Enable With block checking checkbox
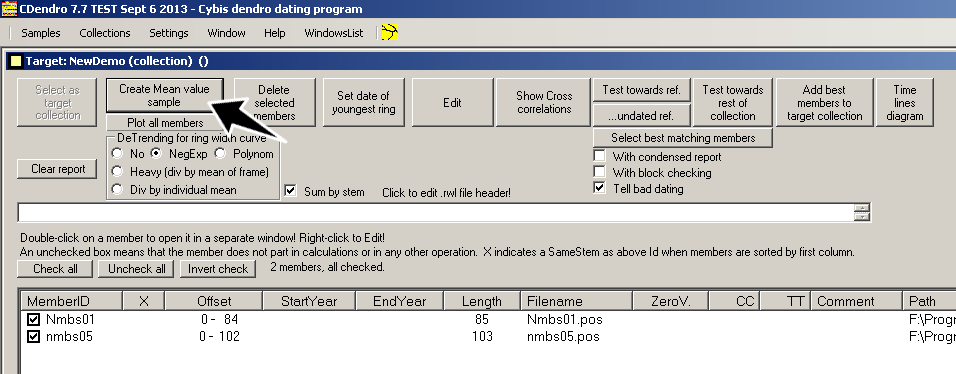Viewport: 956px width, 374px height. pyautogui.click(x=600, y=173)
